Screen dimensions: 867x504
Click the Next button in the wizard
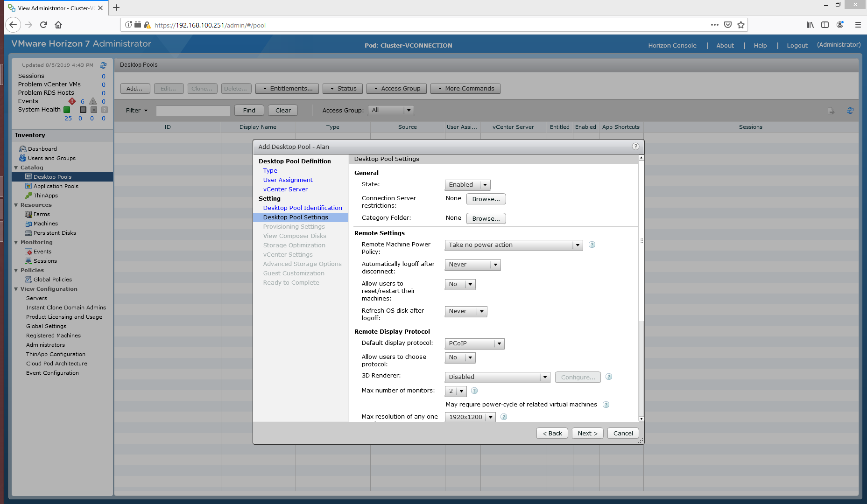(587, 434)
